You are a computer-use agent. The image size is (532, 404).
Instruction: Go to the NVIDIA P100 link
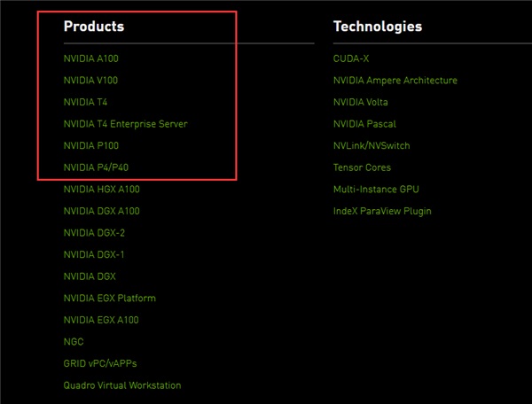click(90, 145)
